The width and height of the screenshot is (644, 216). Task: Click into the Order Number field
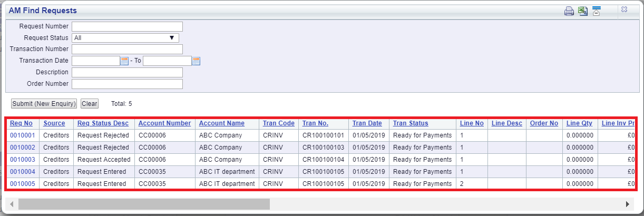click(x=127, y=84)
